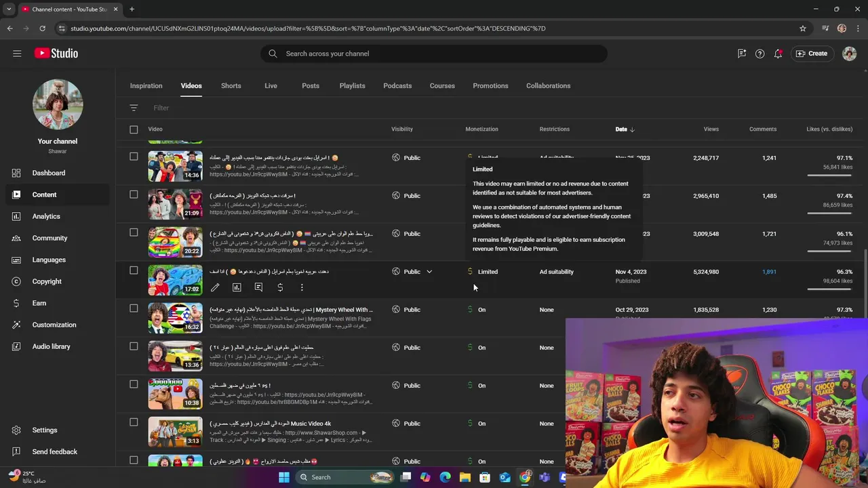The width and height of the screenshot is (868, 488).
Task: Open the Help question mark icon
Action: (x=759, y=54)
